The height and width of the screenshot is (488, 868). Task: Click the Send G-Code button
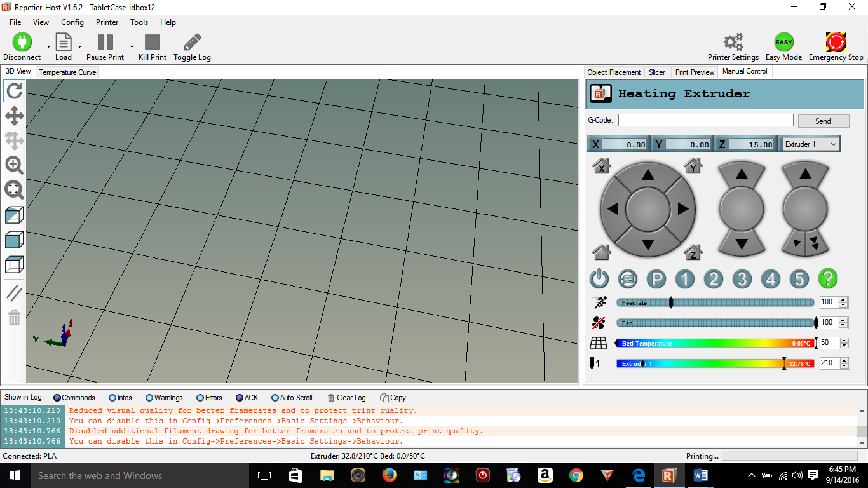click(823, 121)
